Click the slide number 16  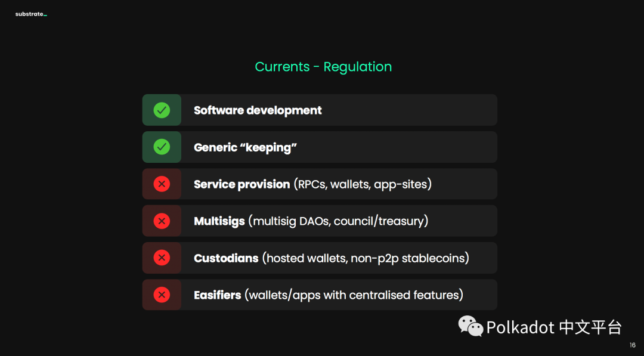[x=633, y=345]
